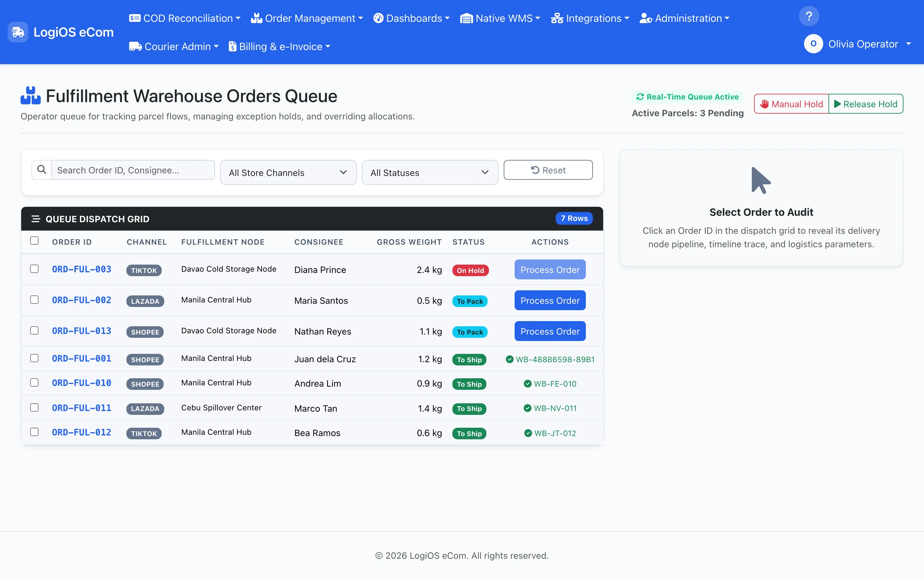Click the Olivia Operator avatar circle

click(813, 44)
